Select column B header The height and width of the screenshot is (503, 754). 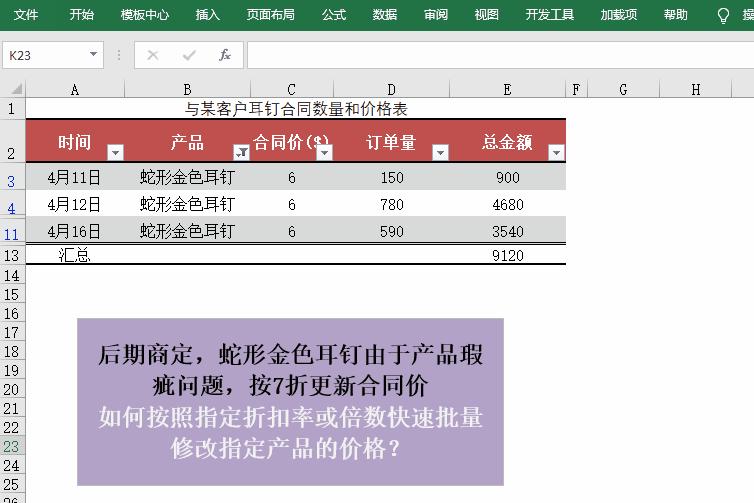(188, 89)
